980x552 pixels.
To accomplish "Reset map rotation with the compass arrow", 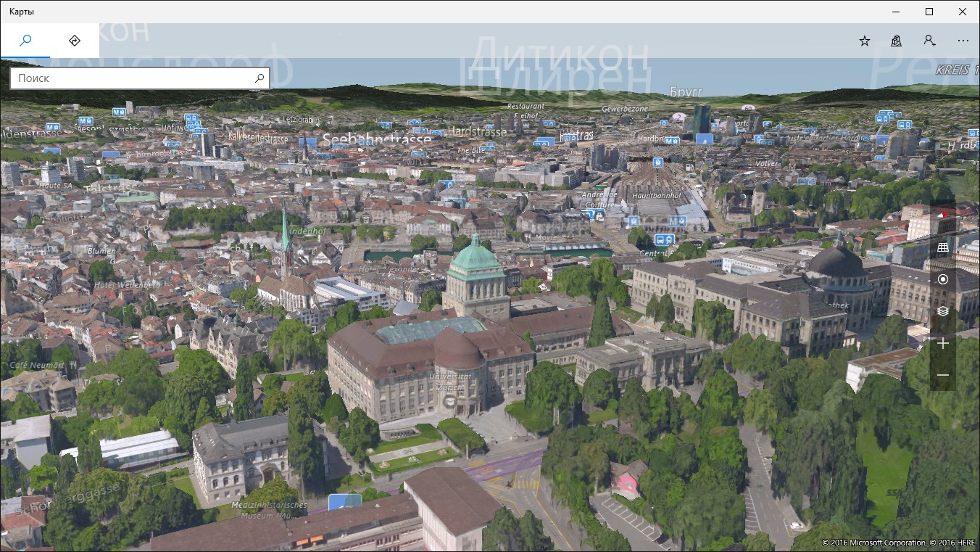I will pyautogui.click(x=943, y=215).
